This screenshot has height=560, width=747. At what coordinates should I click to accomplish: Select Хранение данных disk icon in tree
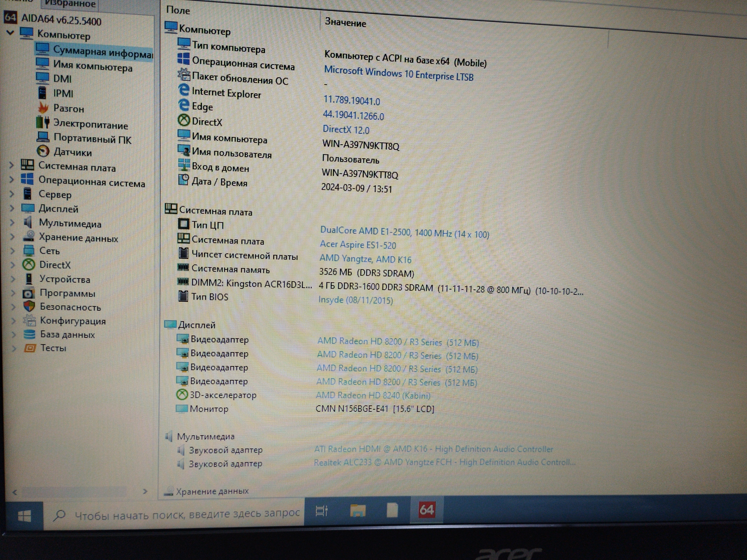[29, 236]
